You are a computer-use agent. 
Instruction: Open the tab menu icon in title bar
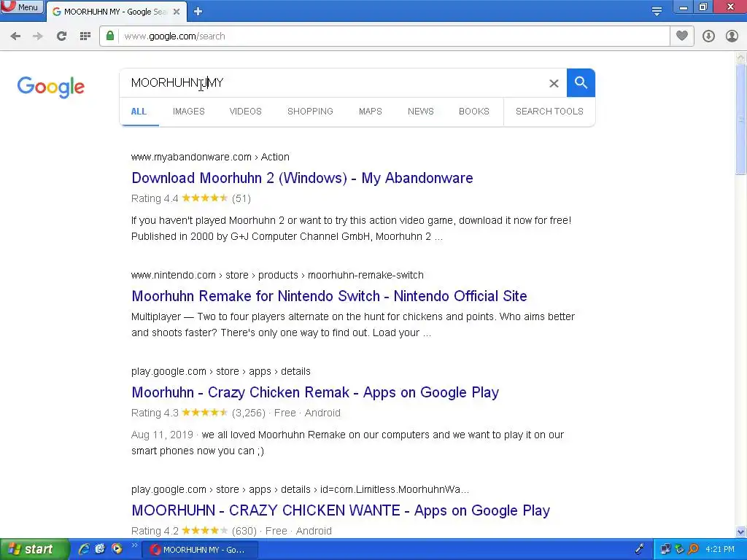[x=657, y=12]
